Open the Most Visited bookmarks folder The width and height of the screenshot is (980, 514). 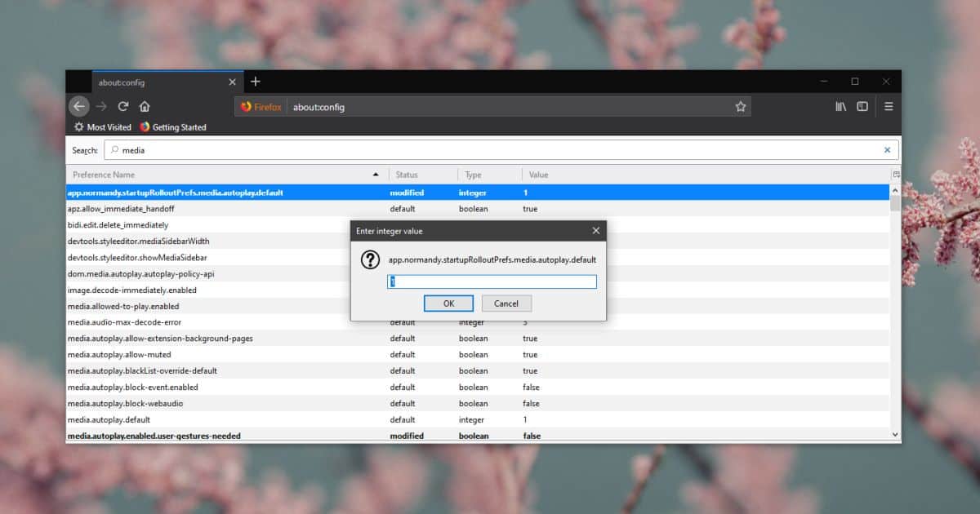(103, 127)
